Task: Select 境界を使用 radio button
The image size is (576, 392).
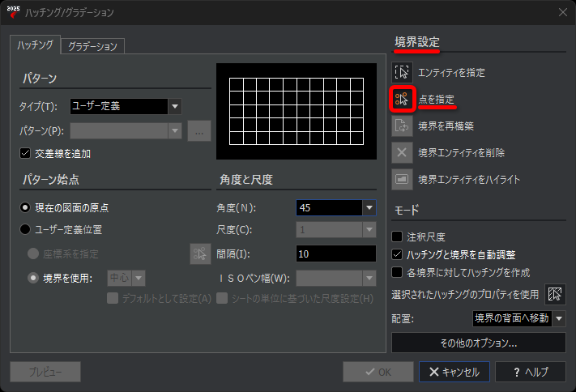Action: coord(33,278)
